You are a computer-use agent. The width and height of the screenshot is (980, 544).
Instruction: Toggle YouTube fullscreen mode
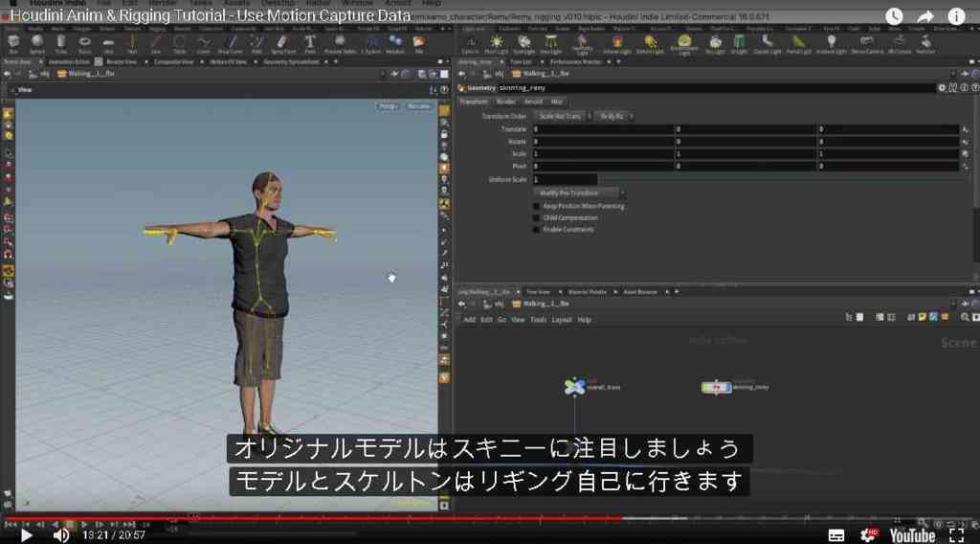click(957, 535)
